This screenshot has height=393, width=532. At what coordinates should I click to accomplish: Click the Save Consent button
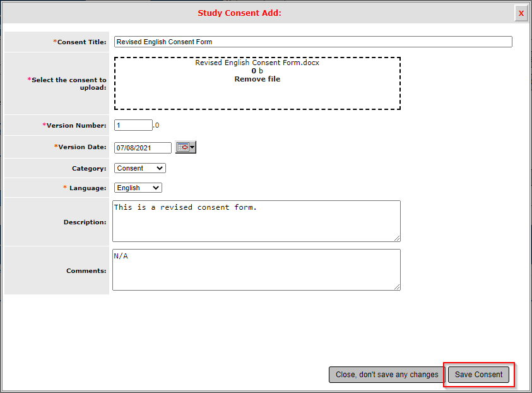click(x=478, y=374)
